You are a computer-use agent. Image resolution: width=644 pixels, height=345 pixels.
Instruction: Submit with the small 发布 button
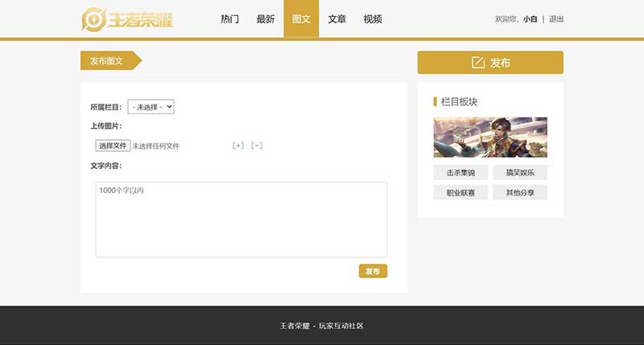[373, 272]
